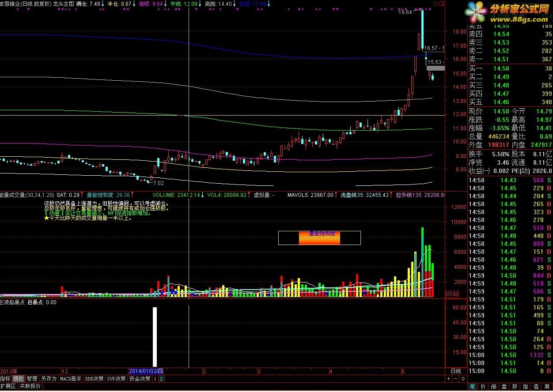The width and height of the screenshot is (553, 392).
Task: Click the 洗盘线35: 32455.43 label
Action: [x=364, y=195]
